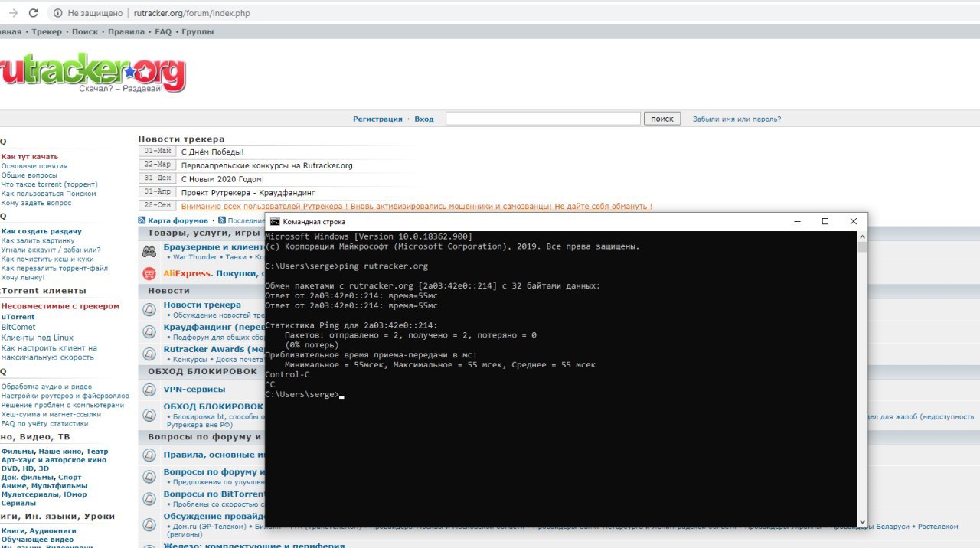Click the console scrollbar up arrow
This screenshot has height=548, width=980.
(862, 236)
